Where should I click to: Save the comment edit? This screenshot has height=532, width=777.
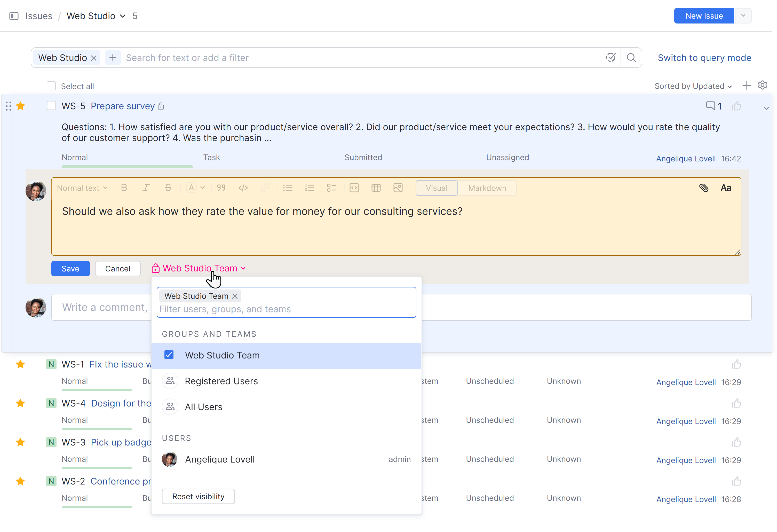coord(70,268)
